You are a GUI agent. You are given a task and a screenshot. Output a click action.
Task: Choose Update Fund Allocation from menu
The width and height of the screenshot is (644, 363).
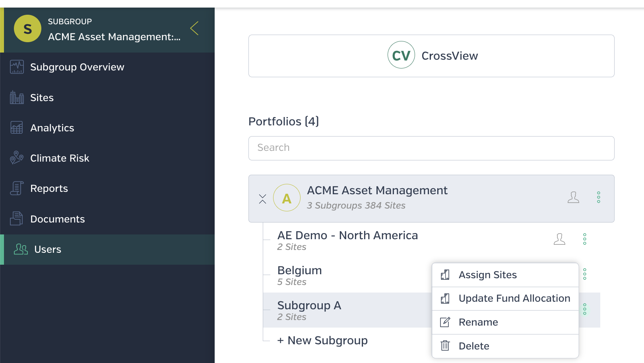coord(505,299)
